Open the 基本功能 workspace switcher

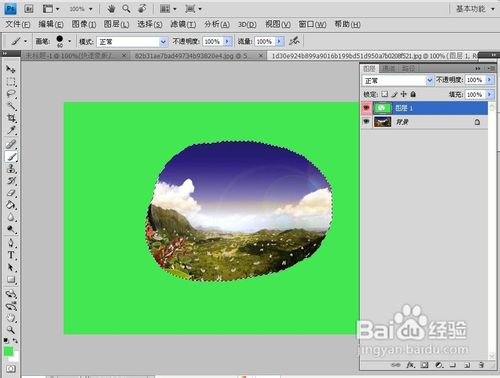pos(475,9)
